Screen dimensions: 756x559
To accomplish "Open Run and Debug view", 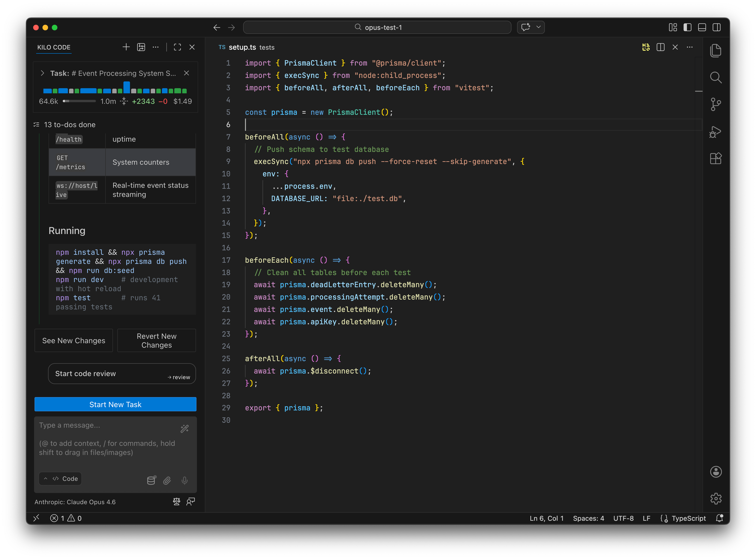I will pos(715,132).
